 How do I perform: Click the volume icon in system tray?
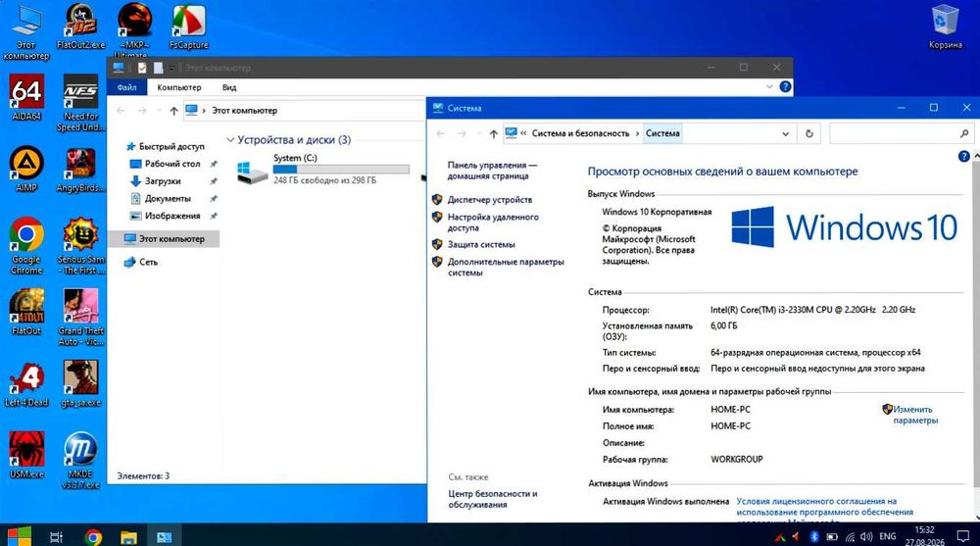[x=865, y=536]
